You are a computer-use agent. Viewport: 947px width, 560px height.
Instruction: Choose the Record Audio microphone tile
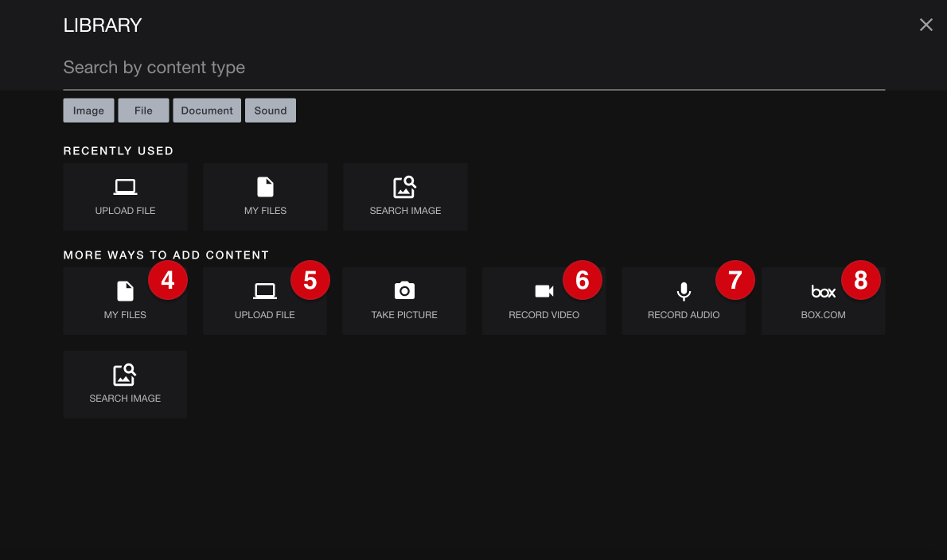(x=684, y=301)
